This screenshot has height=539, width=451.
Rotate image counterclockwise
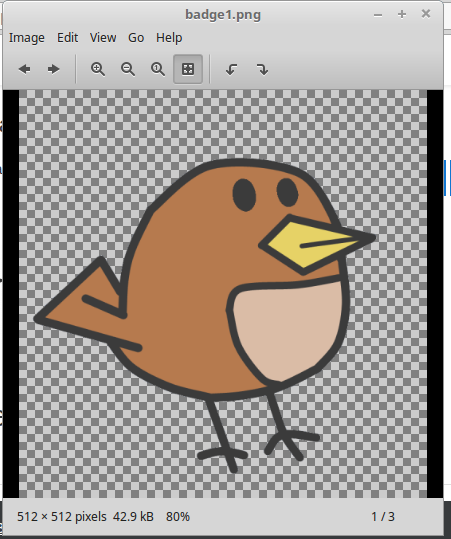click(232, 69)
